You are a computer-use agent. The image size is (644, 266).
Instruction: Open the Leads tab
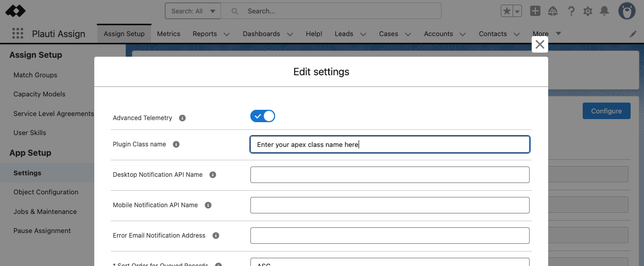tap(344, 34)
